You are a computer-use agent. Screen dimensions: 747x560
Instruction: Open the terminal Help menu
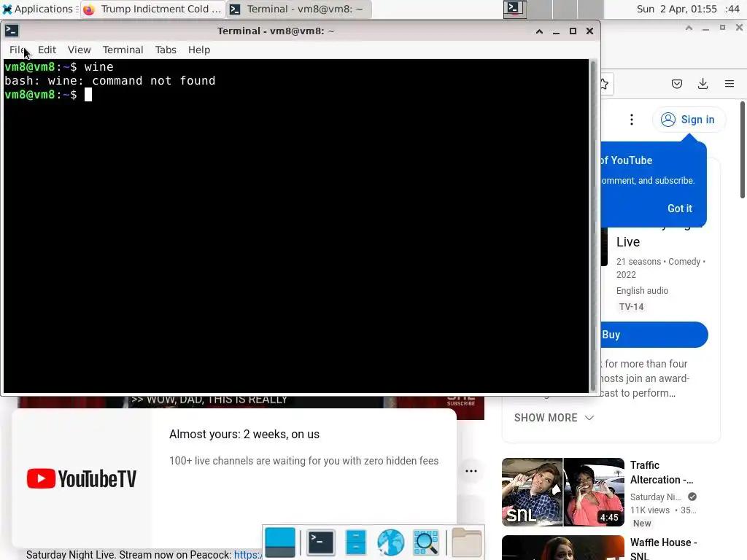(198, 50)
